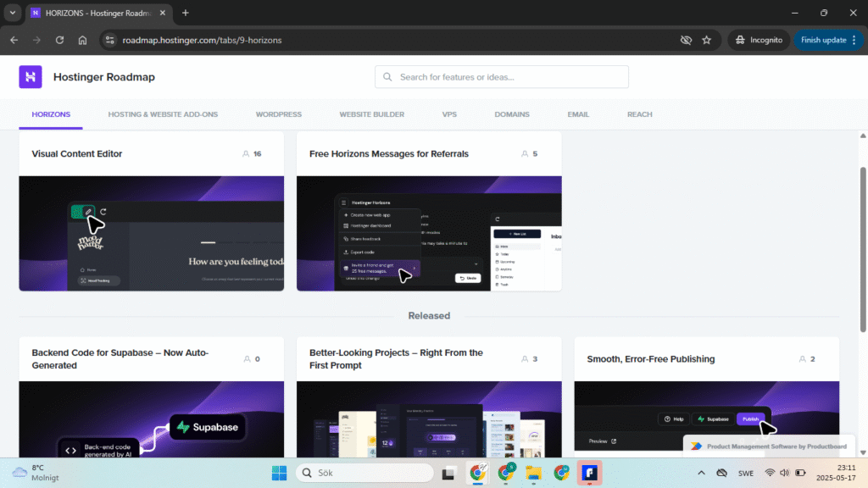Open the WEBSITE BUILDER tab
This screenshot has width=868, height=488.
click(372, 114)
